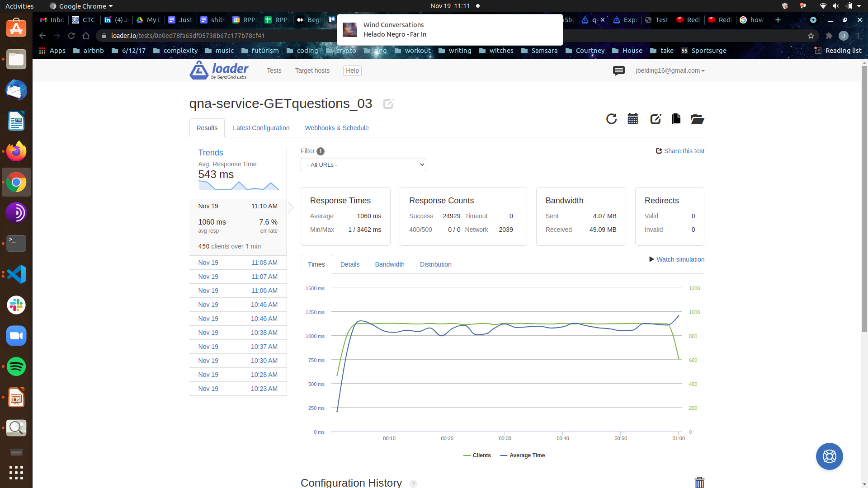Open the All URLs filter dropdown
This screenshot has height=488, width=868.
pos(363,164)
